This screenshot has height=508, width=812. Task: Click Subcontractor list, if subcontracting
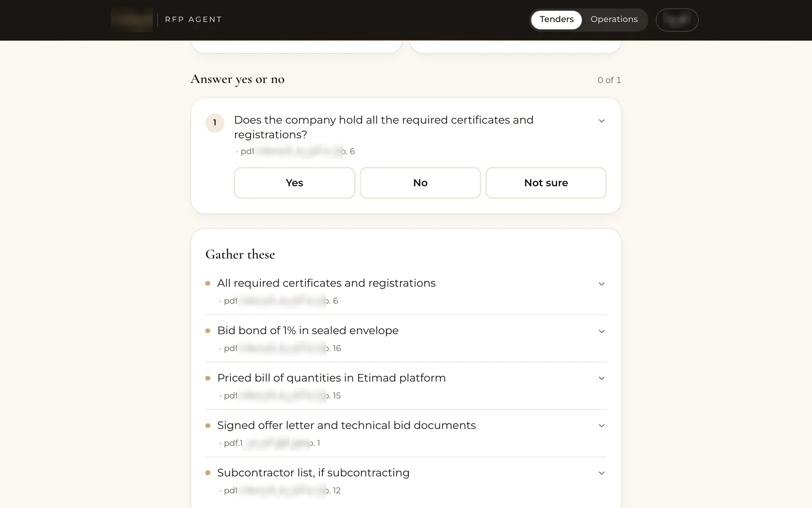(x=313, y=473)
